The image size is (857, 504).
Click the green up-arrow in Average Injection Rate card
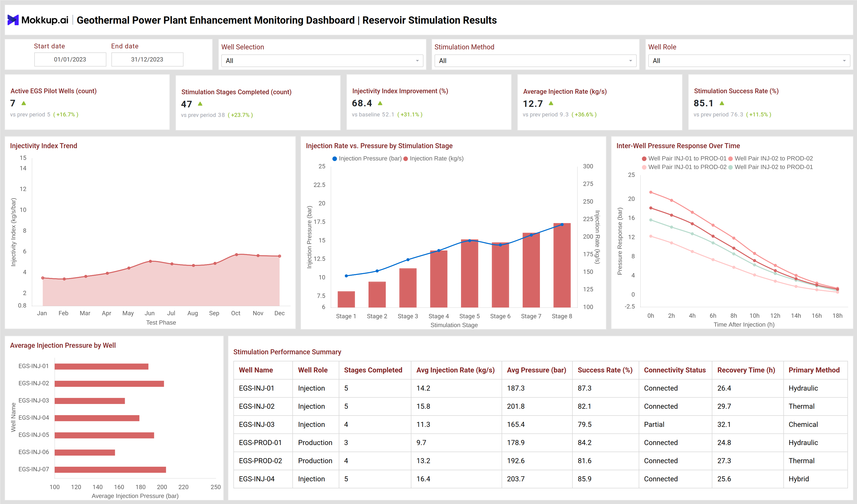tap(551, 103)
